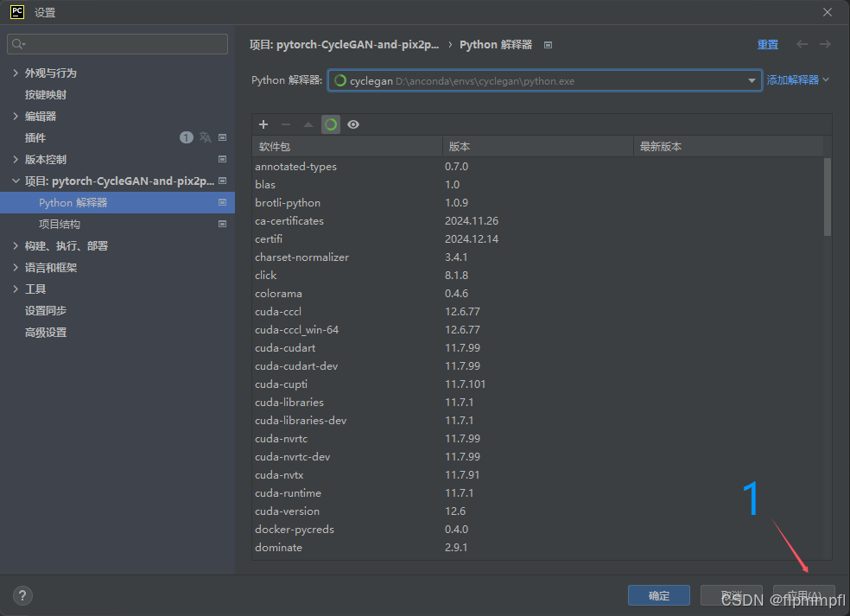
Task: Select the annotated-types package row
Action: click(x=537, y=167)
